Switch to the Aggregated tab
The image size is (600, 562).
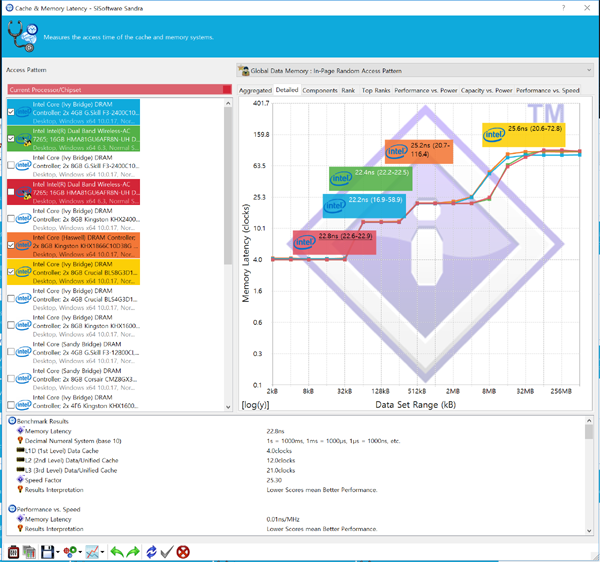tap(255, 90)
